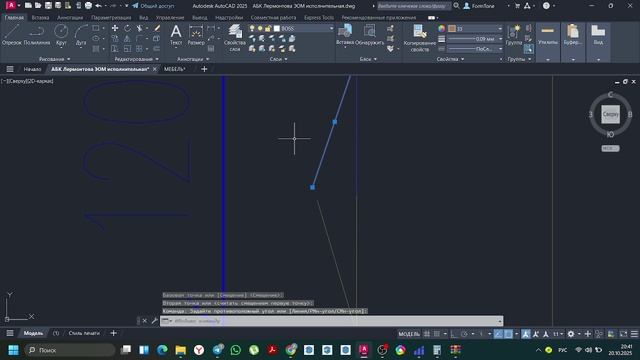This screenshot has width=640, height=360.
Task: Click the Trim tool icon
Action: (140, 28)
